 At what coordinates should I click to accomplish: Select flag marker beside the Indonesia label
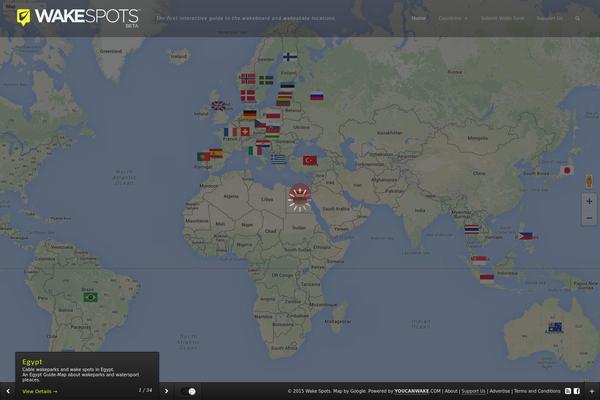(487, 278)
